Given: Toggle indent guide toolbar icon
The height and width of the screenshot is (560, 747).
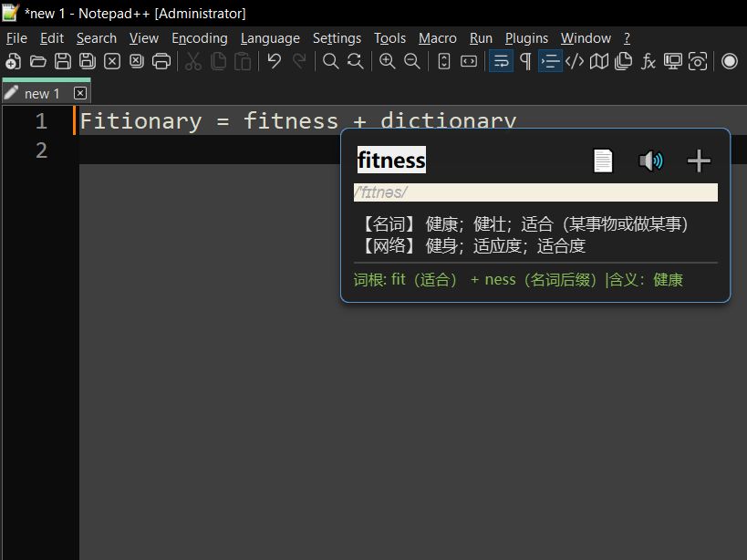Looking at the screenshot, I should (x=550, y=61).
